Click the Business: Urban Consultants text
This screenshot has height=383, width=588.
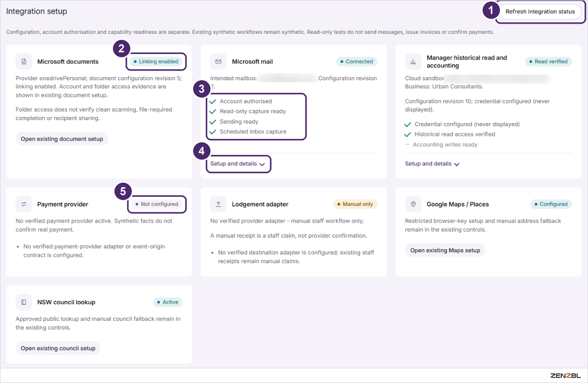pos(444,87)
